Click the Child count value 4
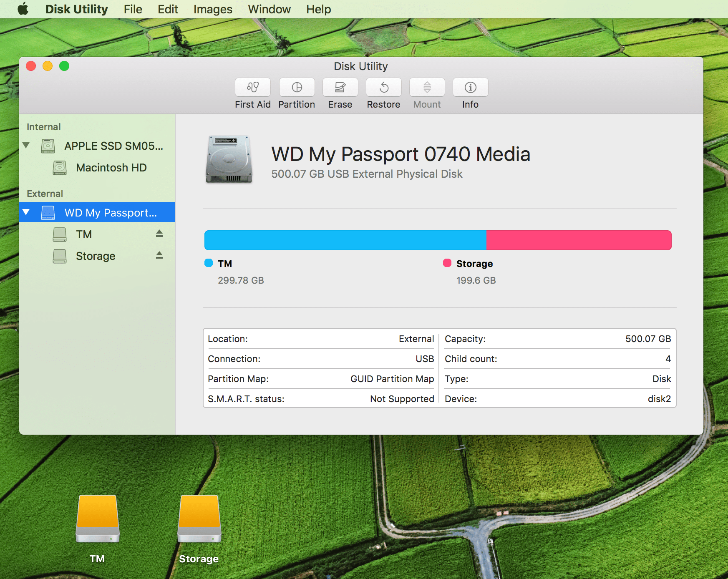 [x=668, y=359]
